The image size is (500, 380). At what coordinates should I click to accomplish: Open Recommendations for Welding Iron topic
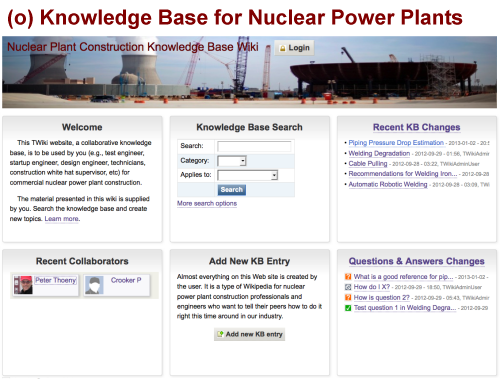(x=403, y=174)
